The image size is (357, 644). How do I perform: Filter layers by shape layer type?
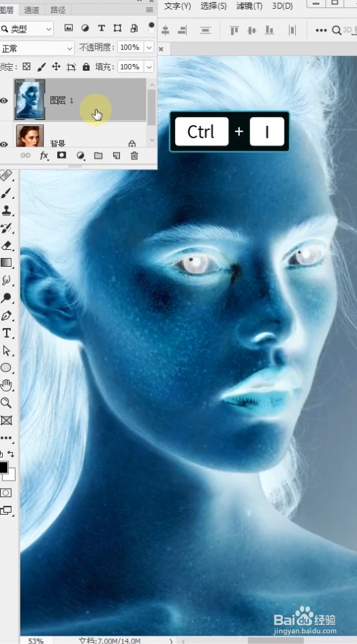point(117,28)
